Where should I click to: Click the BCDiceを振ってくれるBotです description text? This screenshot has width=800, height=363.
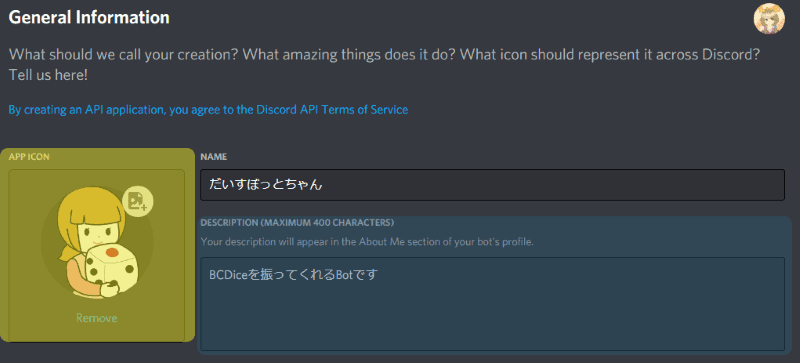click(293, 275)
